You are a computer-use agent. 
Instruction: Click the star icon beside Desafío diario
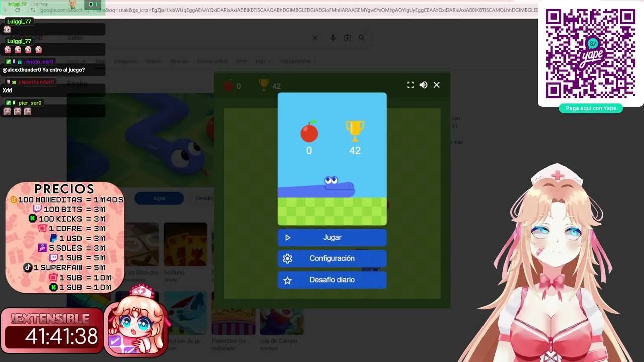(x=288, y=280)
